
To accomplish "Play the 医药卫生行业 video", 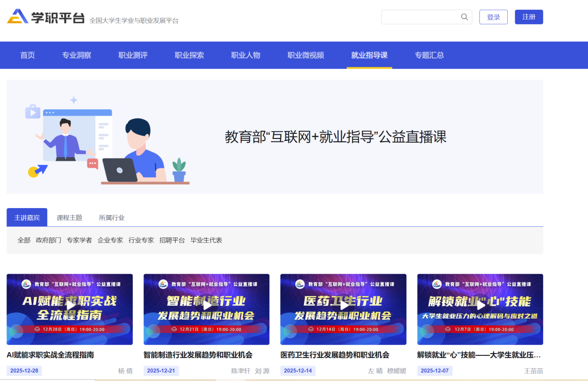I will click(x=343, y=305).
